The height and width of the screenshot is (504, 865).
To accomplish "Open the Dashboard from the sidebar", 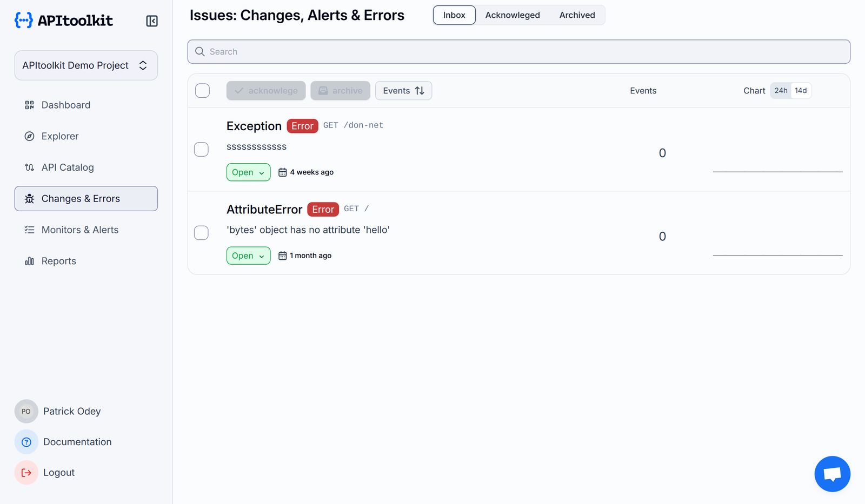I will point(65,105).
